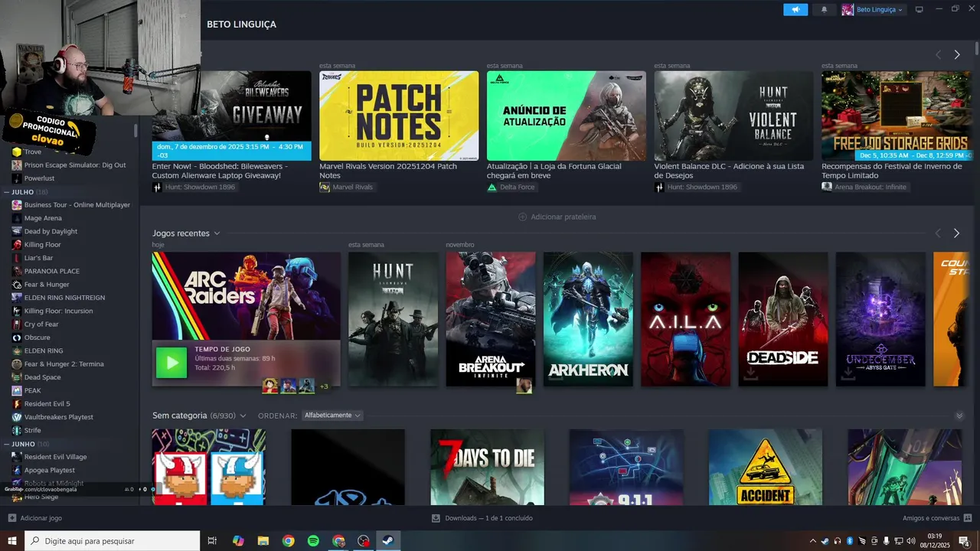Screen dimensions: 980x551
Task: Click the news shelf next arrow
Action: (x=956, y=55)
